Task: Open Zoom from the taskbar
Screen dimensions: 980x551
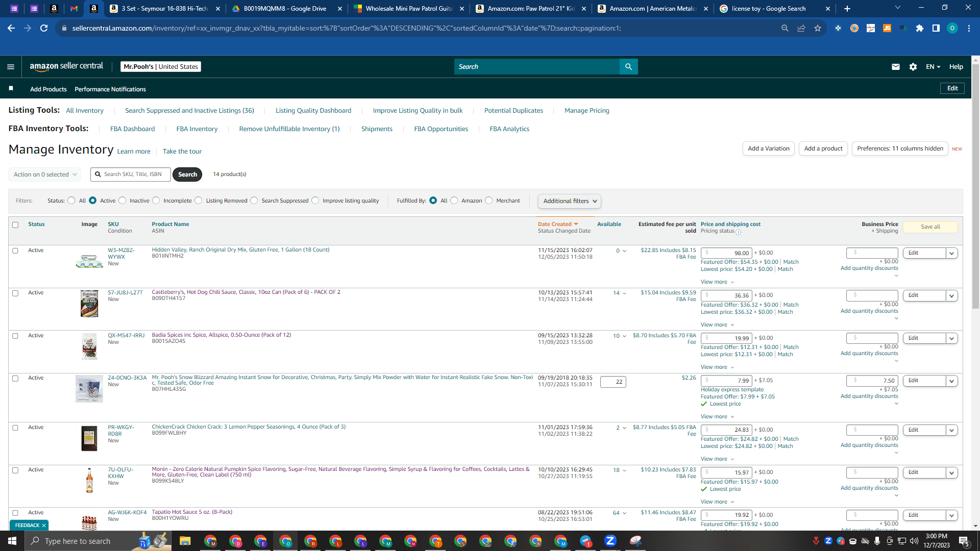Action: 610,541
